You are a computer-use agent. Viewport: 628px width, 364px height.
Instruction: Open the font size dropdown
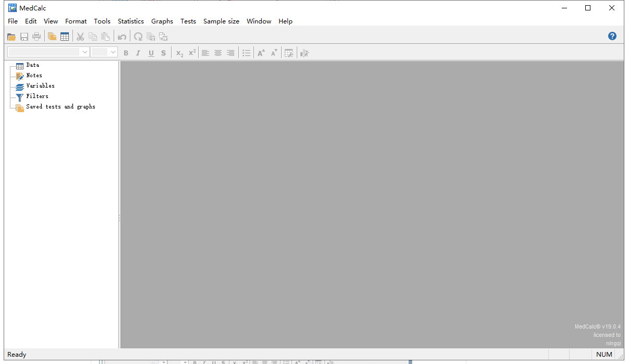pyautogui.click(x=113, y=52)
